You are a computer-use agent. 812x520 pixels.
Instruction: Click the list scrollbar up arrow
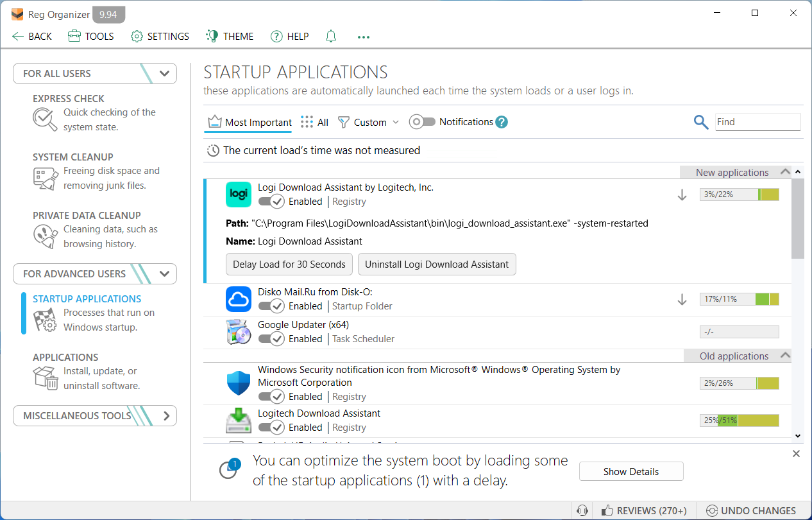point(798,172)
